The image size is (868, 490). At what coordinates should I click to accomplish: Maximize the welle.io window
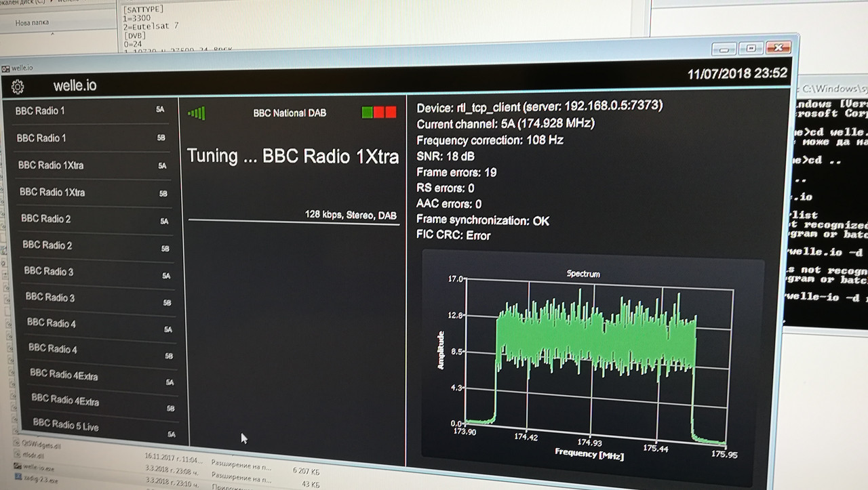pyautogui.click(x=751, y=48)
